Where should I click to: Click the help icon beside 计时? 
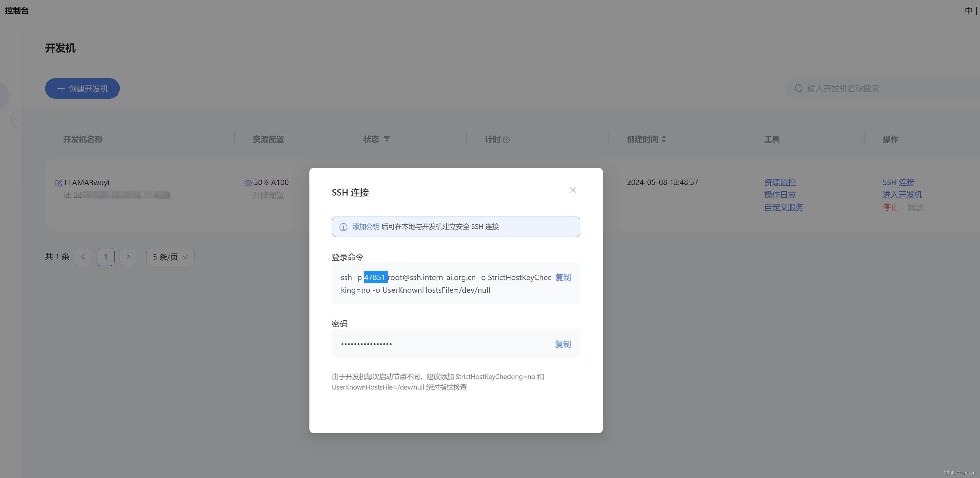506,140
